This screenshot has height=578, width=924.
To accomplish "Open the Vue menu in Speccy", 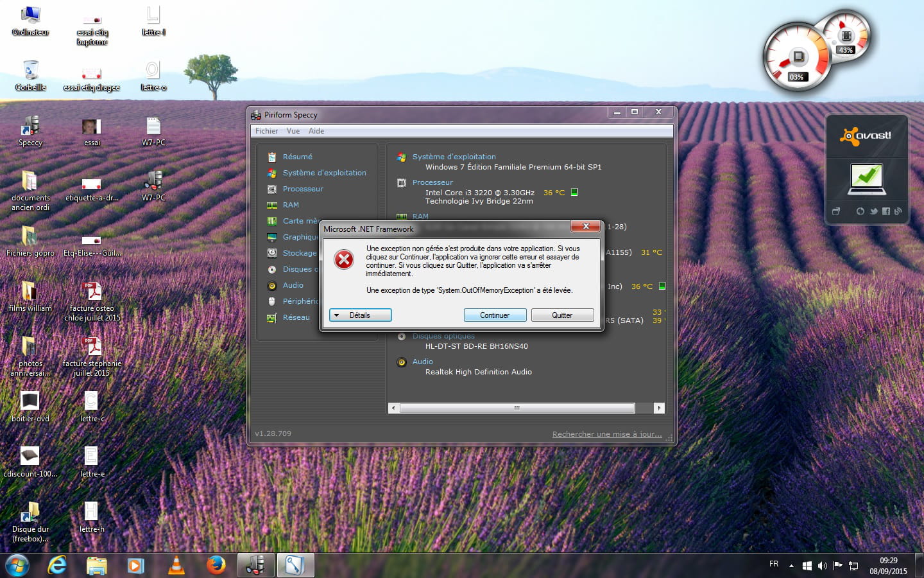I will pyautogui.click(x=293, y=131).
